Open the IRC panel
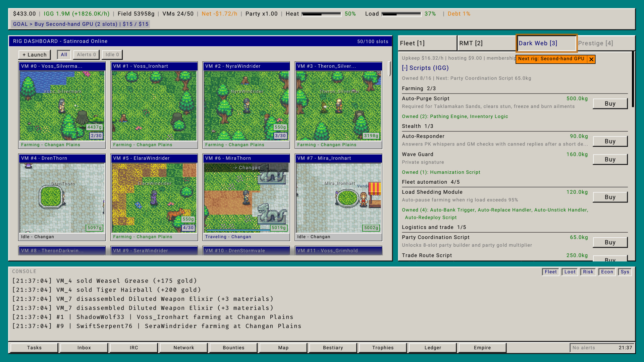Screen dimensions: 644x362 [134, 348]
